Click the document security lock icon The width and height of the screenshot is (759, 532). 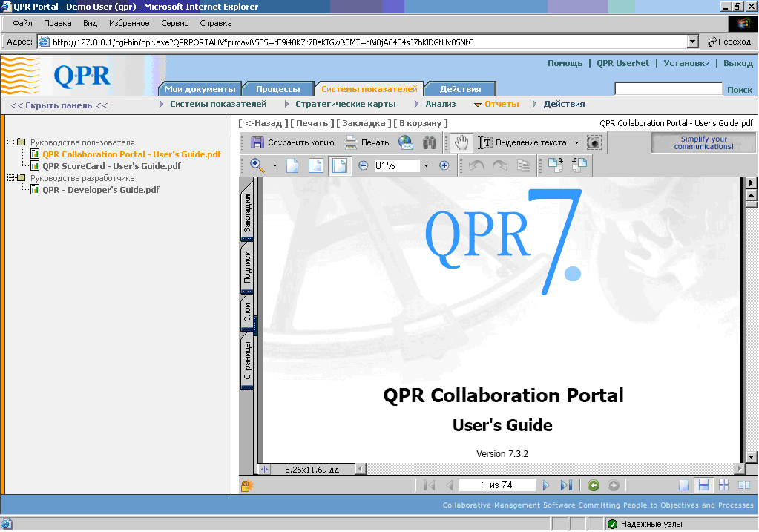(x=247, y=485)
